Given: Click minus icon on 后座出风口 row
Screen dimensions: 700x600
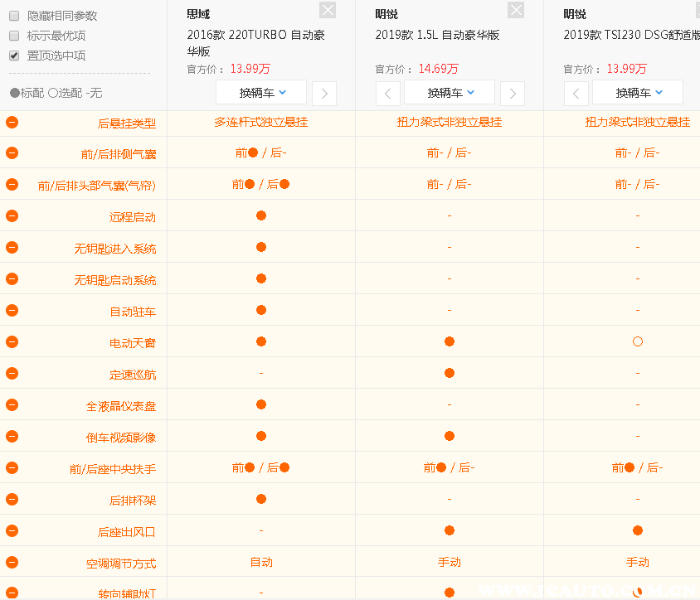Looking at the screenshot, I should click(12, 530).
